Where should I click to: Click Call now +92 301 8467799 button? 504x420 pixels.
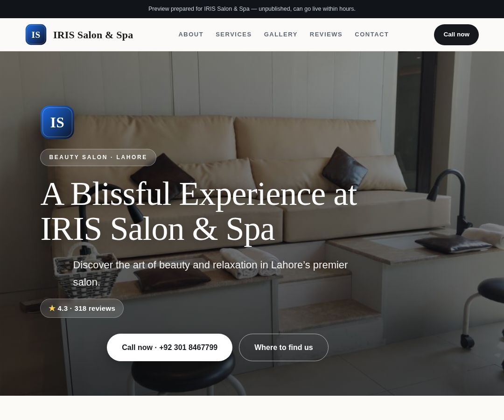tap(169, 347)
